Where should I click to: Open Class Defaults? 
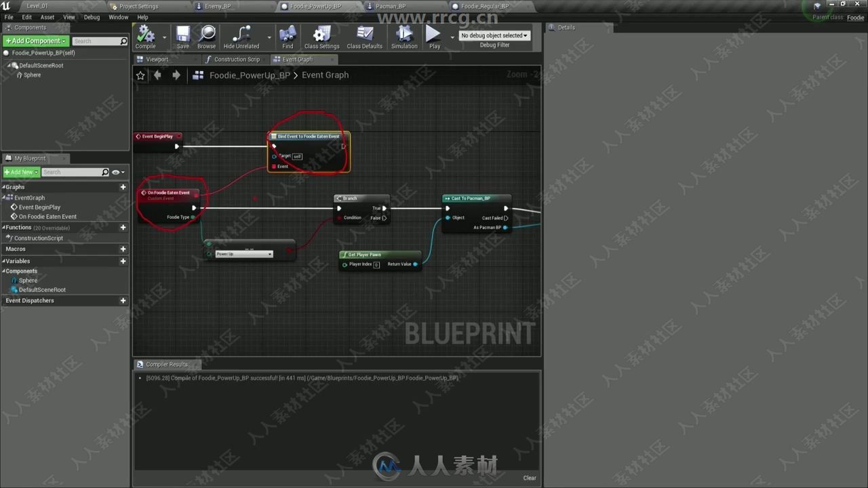pos(365,37)
